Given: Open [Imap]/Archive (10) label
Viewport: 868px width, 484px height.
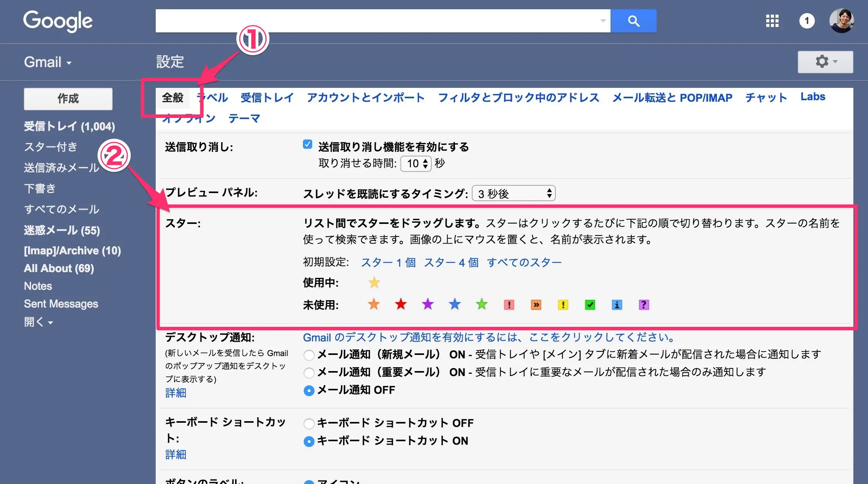Looking at the screenshot, I should [x=72, y=251].
